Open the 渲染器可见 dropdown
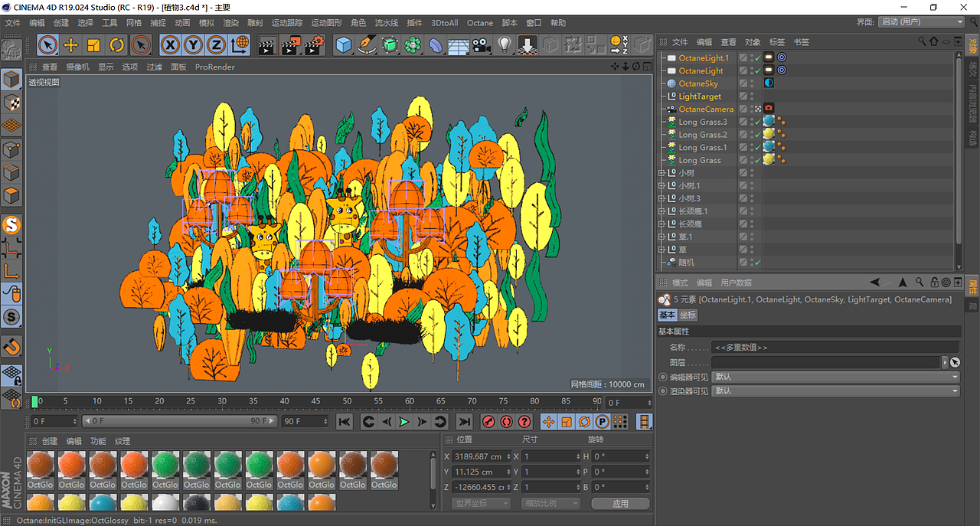This screenshot has height=526, width=980. point(835,390)
